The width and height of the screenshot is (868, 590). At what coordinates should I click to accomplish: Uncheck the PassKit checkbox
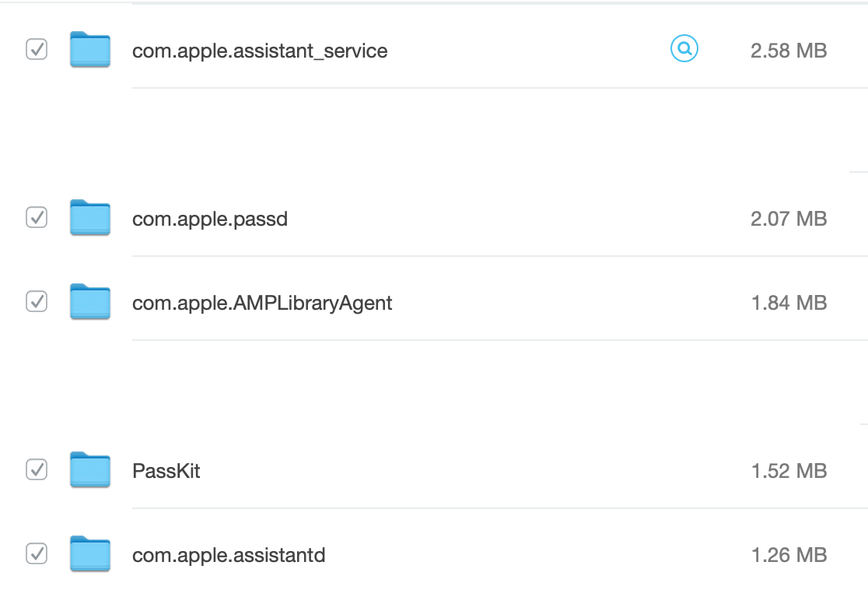[37, 470]
